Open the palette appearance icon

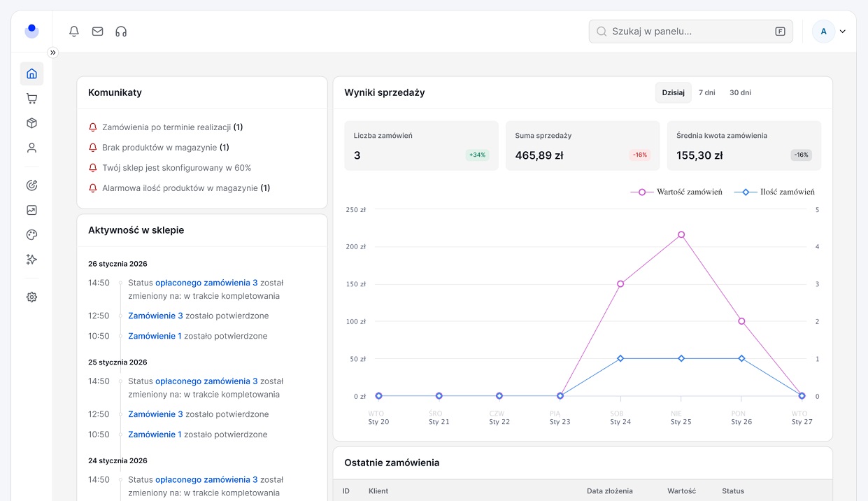[31, 235]
